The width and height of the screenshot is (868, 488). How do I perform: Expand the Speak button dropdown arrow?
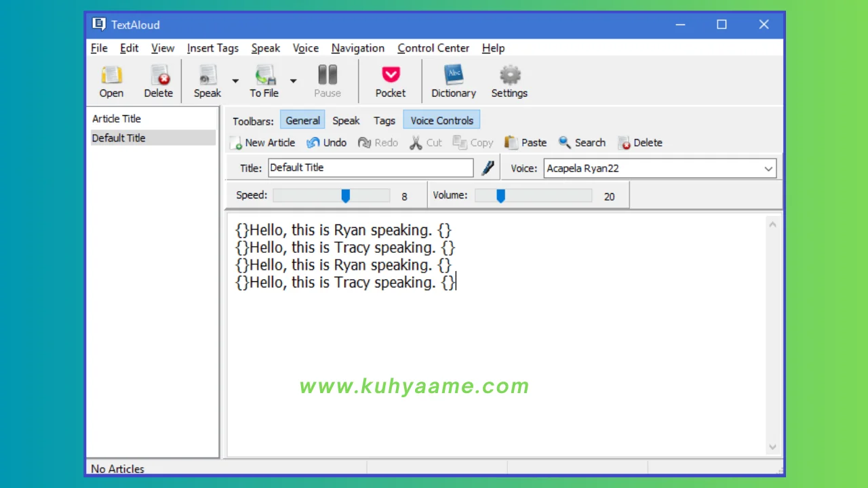(x=235, y=81)
